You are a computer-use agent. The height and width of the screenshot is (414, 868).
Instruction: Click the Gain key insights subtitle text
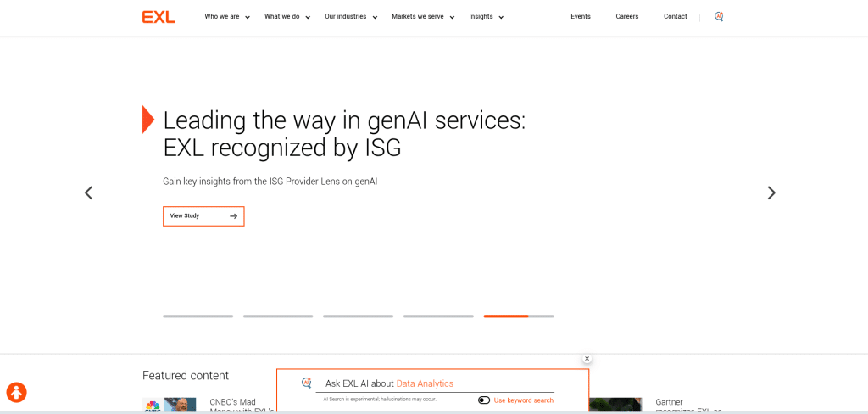tap(270, 182)
